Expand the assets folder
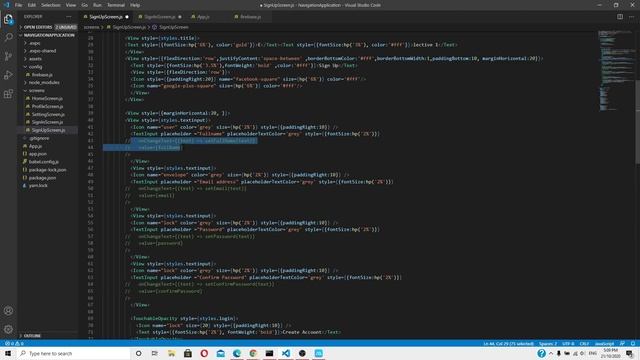Viewport: 640px width, 360px height. (35, 59)
